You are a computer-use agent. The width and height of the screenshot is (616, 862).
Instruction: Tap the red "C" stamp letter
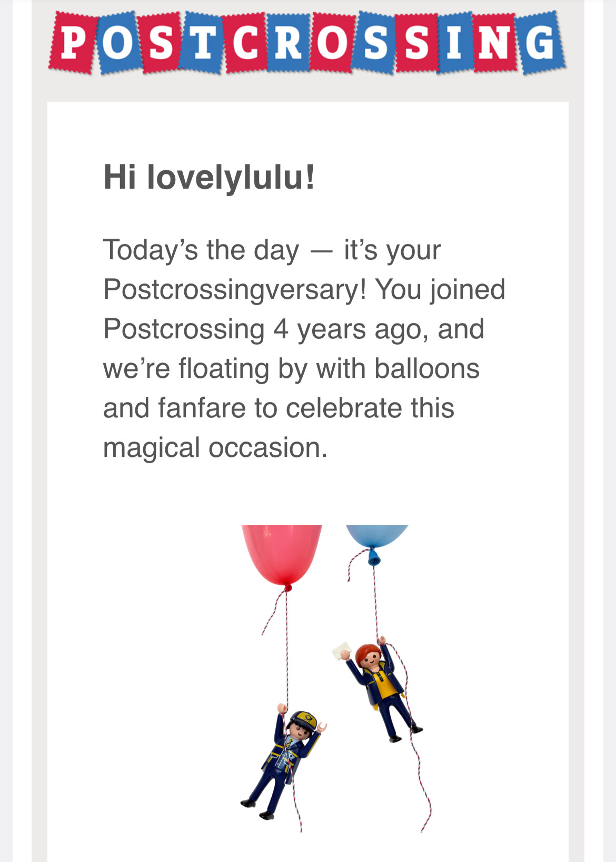point(245,43)
